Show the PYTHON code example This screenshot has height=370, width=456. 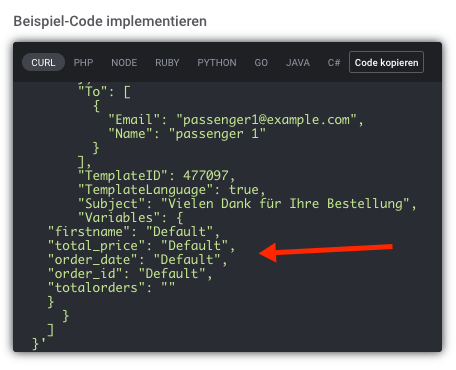tap(217, 62)
